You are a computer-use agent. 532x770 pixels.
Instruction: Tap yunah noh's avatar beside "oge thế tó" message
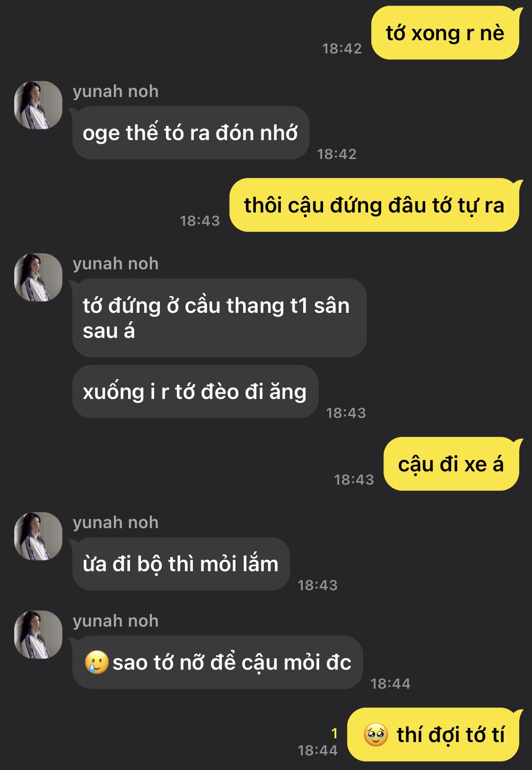38,105
